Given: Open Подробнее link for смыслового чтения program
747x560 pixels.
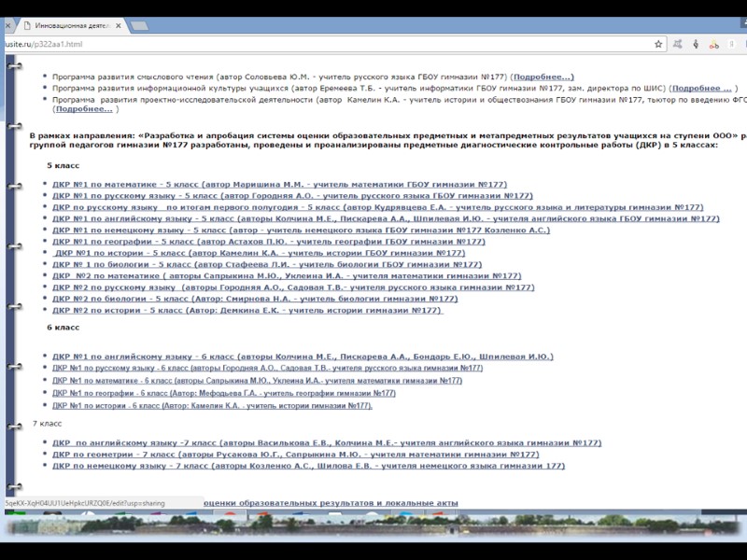Looking at the screenshot, I should 543,77.
